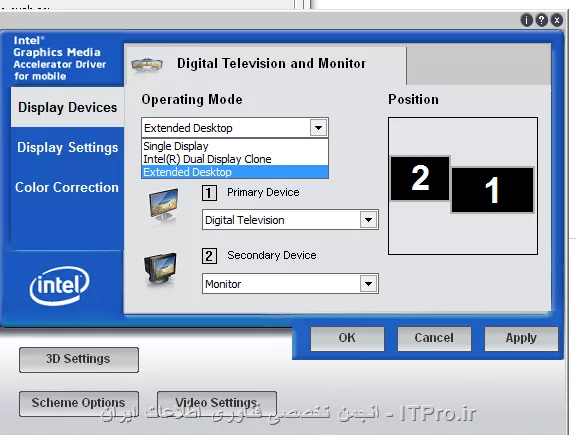Choose Intel(R) Dual Display Clone option

point(235,159)
